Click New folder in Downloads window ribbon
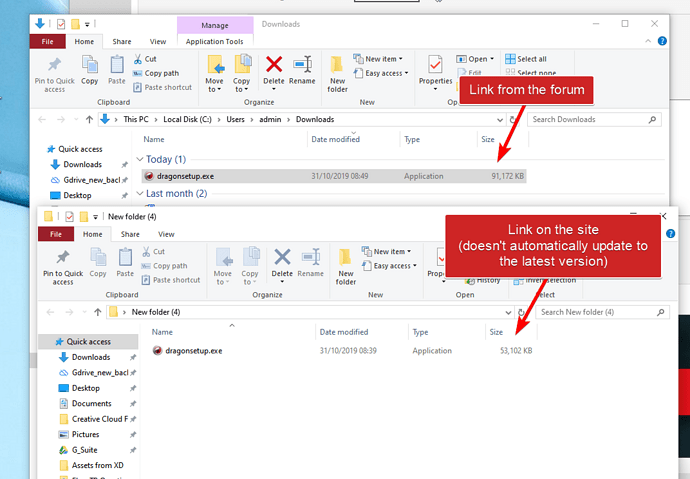 pyautogui.click(x=338, y=74)
